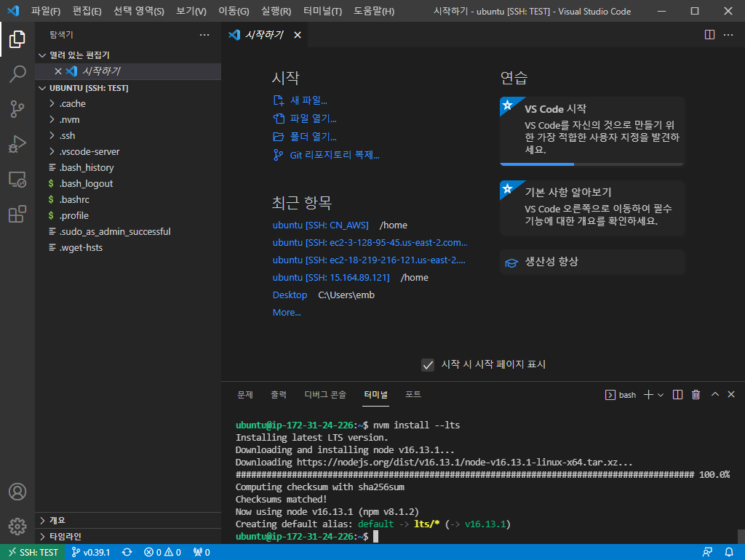Open the 생산성 향상 walkthrough card

coord(591,262)
